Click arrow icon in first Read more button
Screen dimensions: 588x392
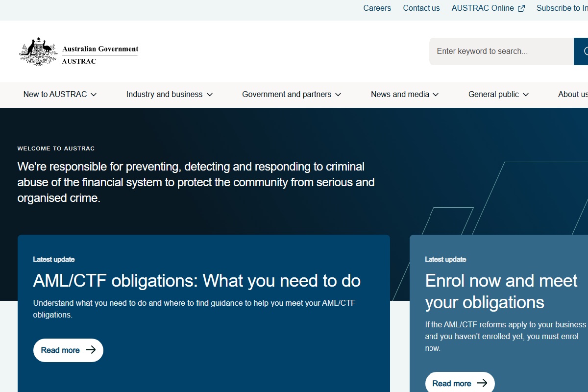click(91, 350)
